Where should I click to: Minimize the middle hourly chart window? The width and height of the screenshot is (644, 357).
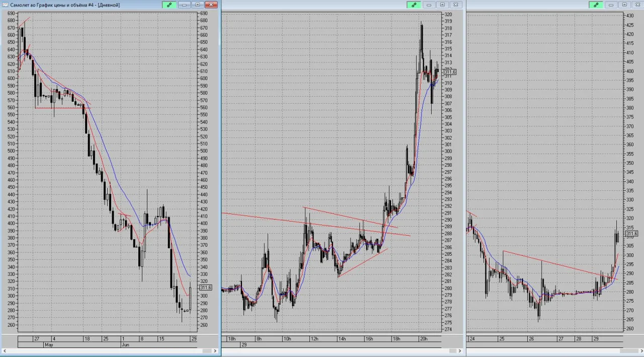click(429, 5)
